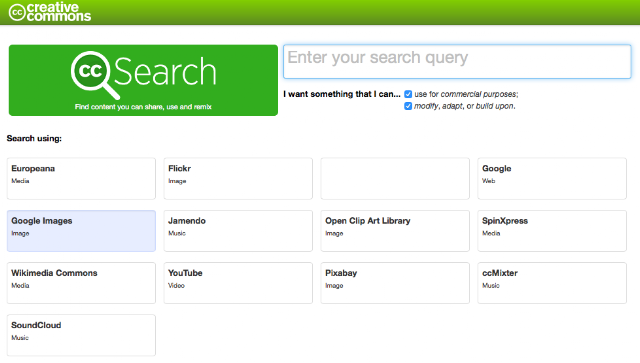Click the CC Search banner logo

(x=143, y=80)
